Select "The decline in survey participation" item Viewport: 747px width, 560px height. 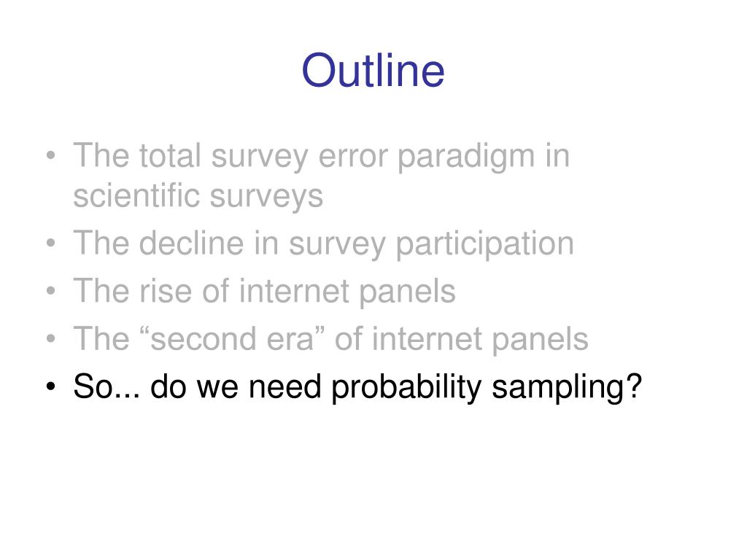coord(323,244)
